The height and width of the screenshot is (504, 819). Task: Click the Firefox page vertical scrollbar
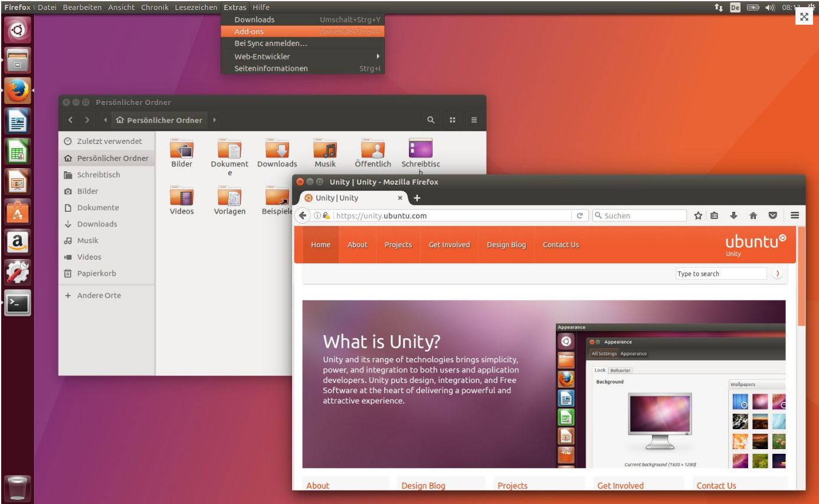[801, 354]
